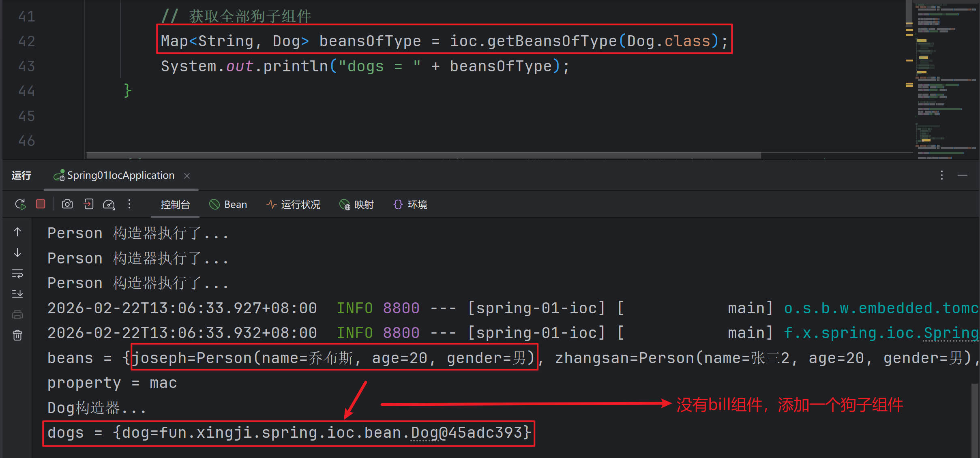Open run tool window options menu

tap(941, 175)
